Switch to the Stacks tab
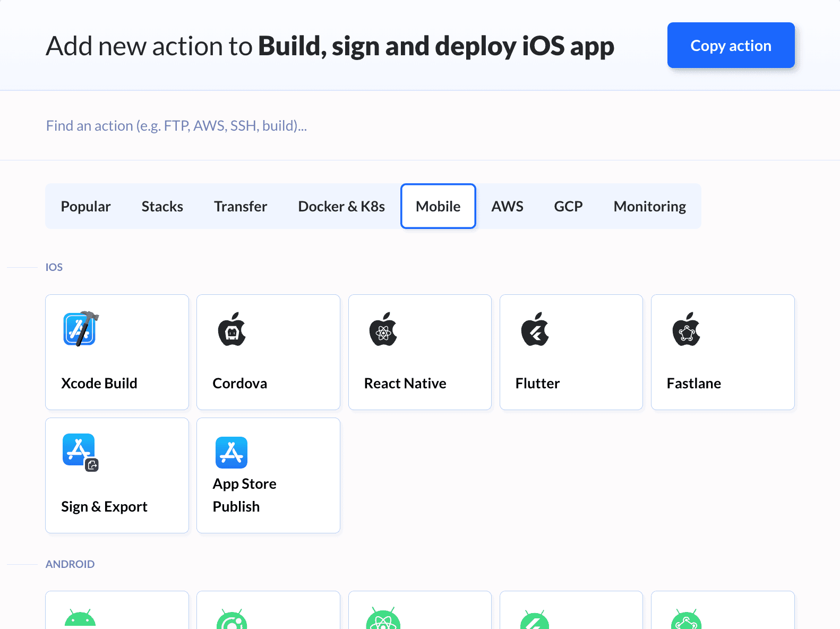 coord(162,206)
